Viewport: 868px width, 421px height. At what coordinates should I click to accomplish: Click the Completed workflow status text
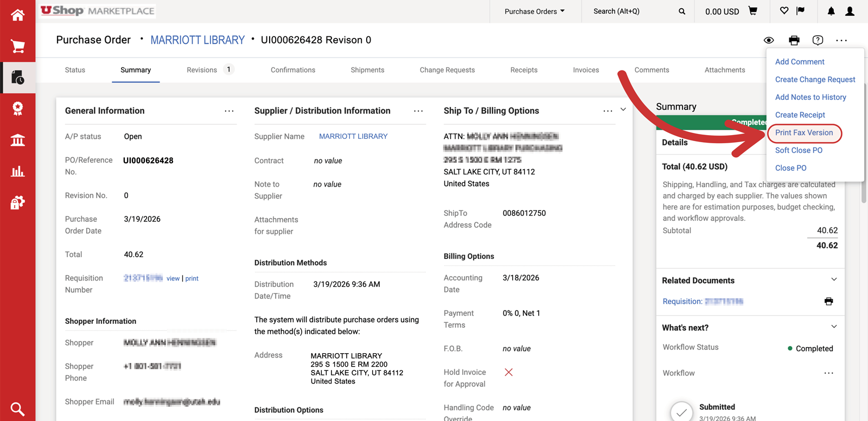[x=814, y=349]
